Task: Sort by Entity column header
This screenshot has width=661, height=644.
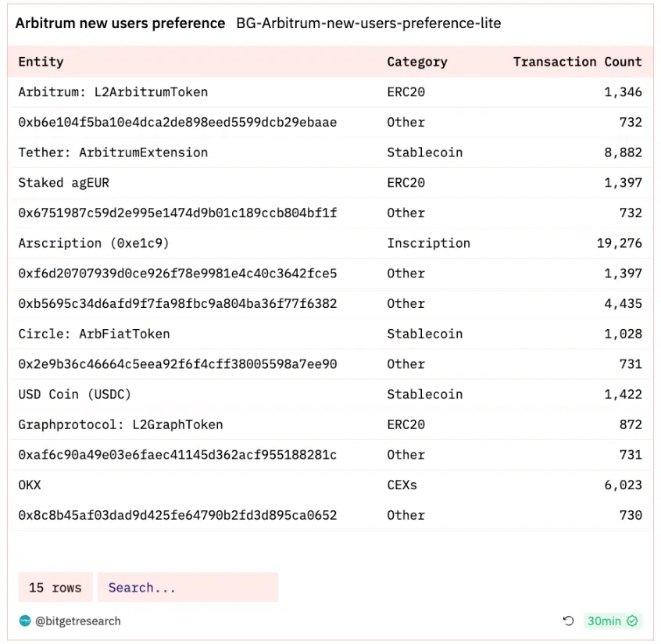Action: coord(41,62)
